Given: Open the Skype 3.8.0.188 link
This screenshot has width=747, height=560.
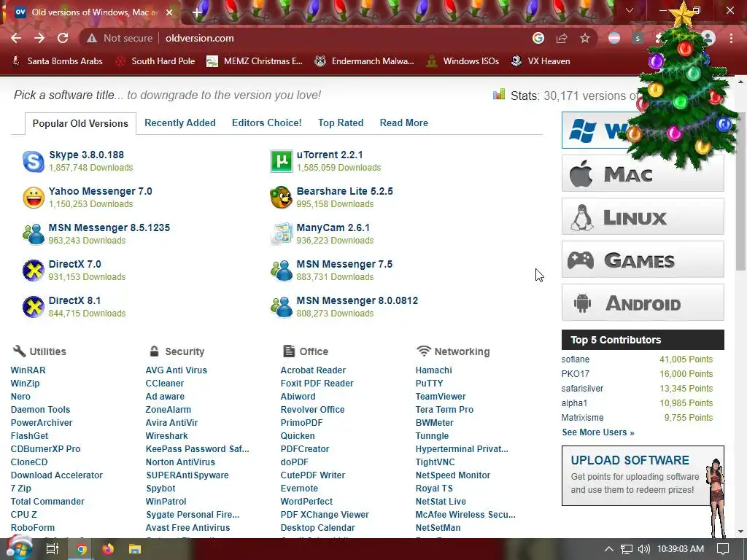Looking at the screenshot, I should (x=86, y=155).
